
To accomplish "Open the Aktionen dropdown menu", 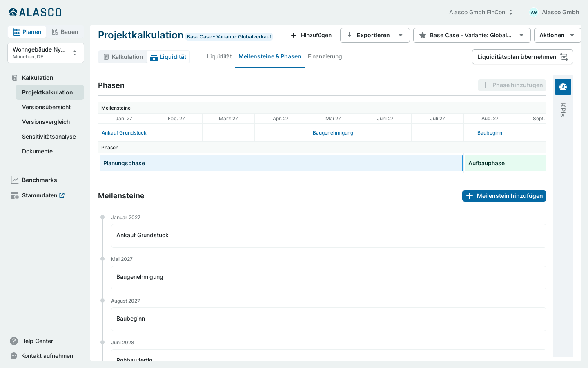I will coord(557,35).
